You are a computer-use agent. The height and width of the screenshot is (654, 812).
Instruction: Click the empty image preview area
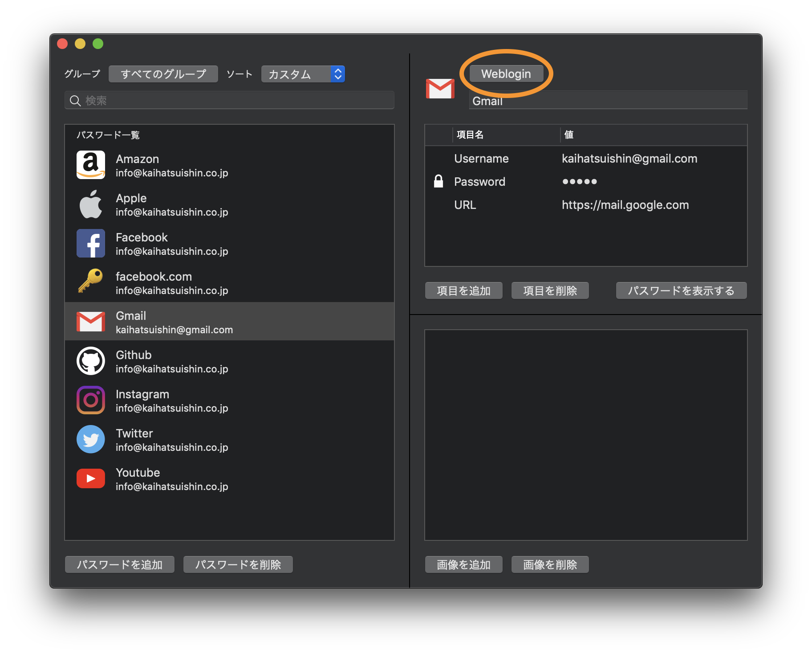pyautogui.click(x=586, y=435)
